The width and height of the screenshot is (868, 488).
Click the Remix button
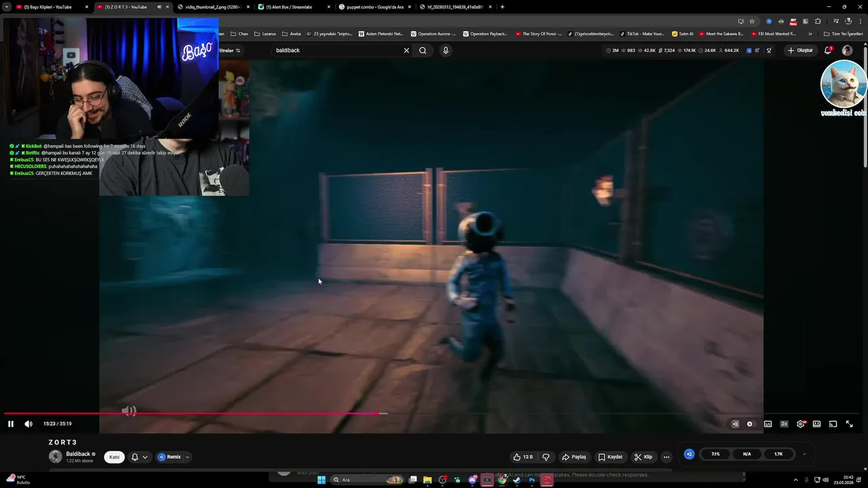point(170,457)
